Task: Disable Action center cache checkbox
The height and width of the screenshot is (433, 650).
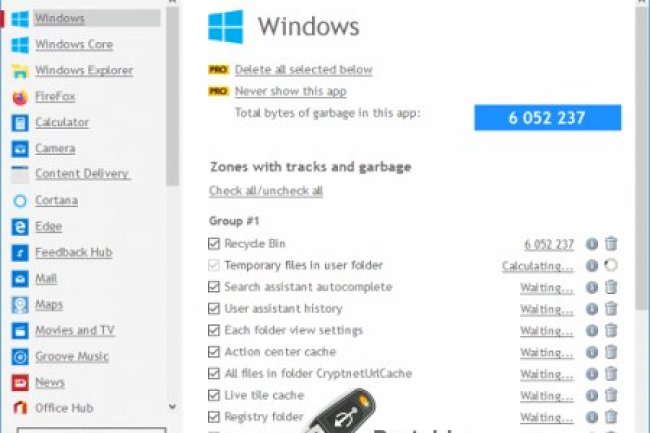Action: [214, 352]
